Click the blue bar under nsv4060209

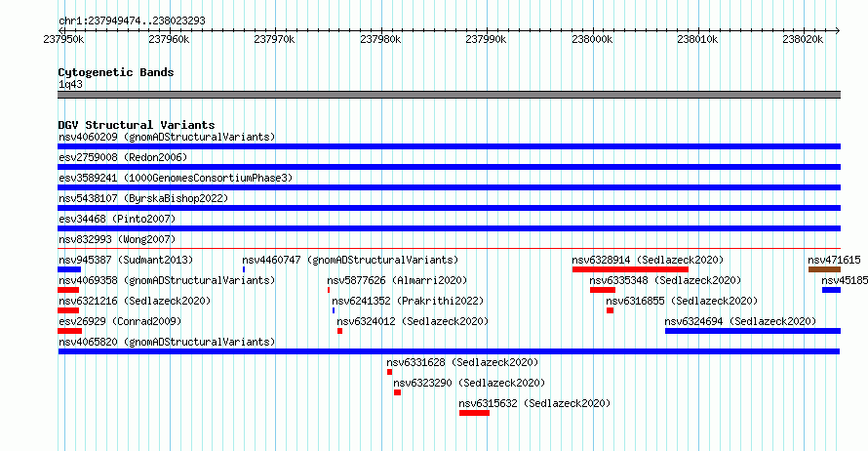(x=449, y=146)
